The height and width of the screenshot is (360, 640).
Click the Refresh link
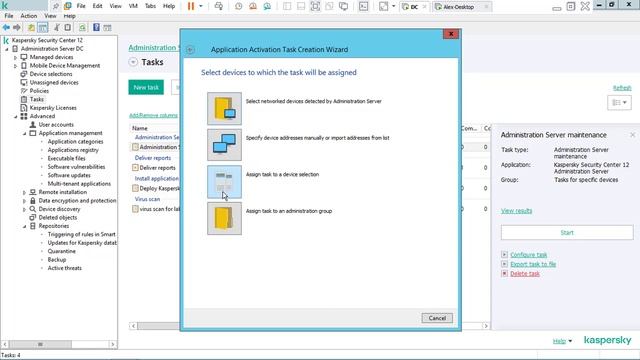622,88
